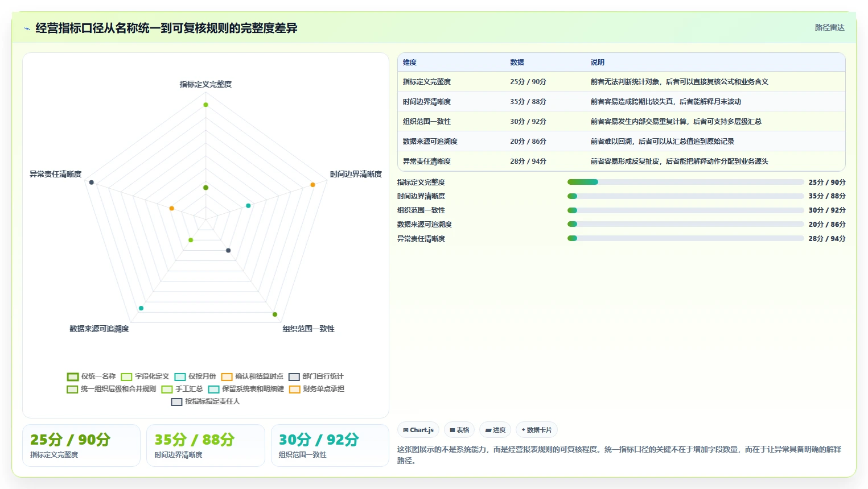Click the 进度 tag
868x489 pixels.
496,430
